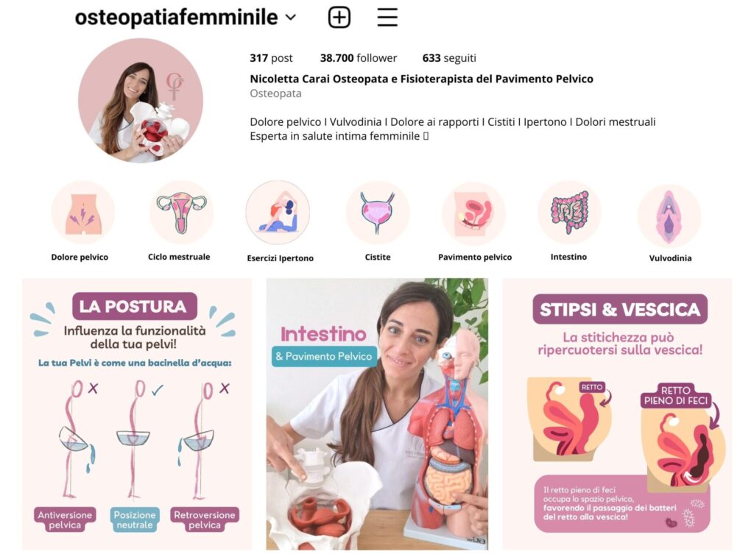
Task: Open the Stipsi & Vescica post
Action: pos(618,414)
